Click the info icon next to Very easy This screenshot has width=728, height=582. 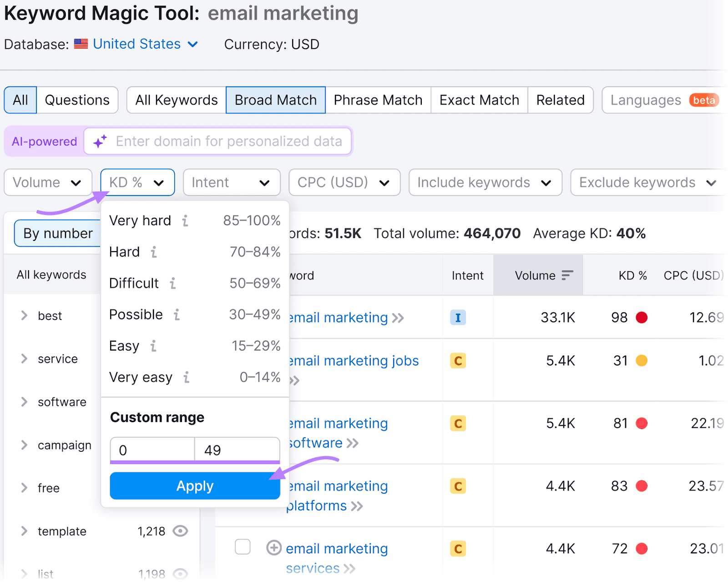pos(187,377)
